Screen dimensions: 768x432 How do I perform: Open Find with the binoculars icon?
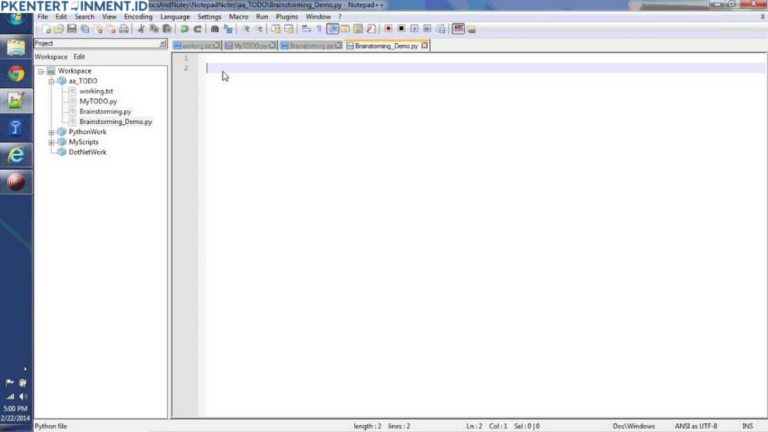point(215,29)
